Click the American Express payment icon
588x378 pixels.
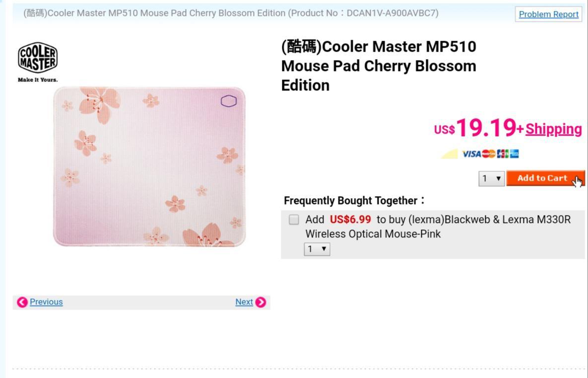point(514,153)
